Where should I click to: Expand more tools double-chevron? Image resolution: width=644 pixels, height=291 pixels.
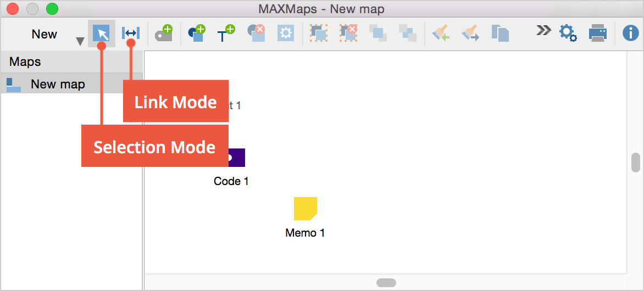click(543, 30)
